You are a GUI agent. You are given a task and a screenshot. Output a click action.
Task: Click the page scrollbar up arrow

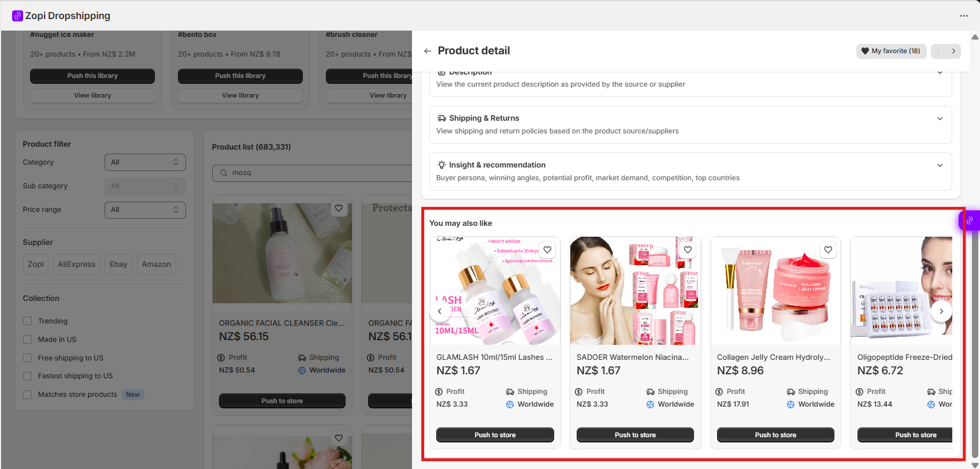click(x=975, y=37)
